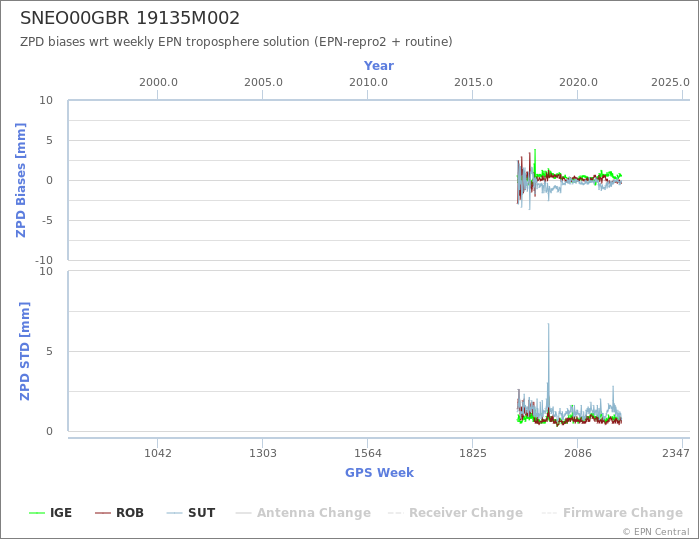
Task: Click the dark red ROB legend line marker
Action: coord(103,513)
